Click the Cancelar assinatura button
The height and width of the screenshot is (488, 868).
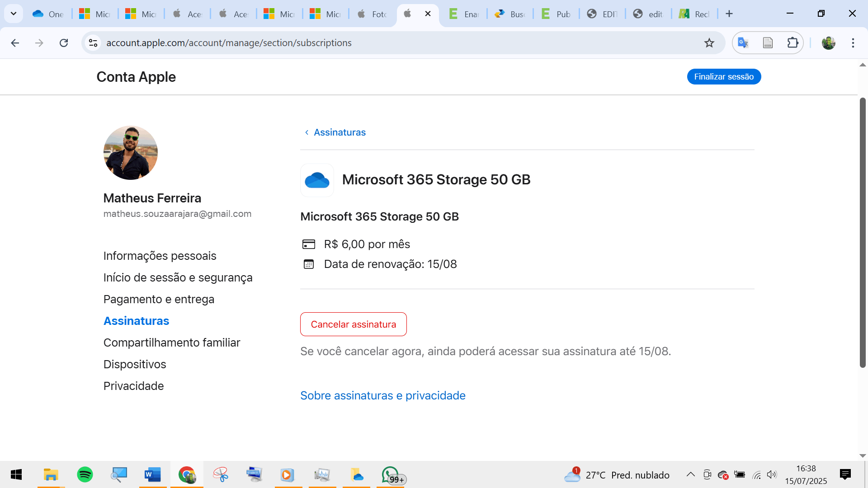pyautogui.click(x=353, y=324)
